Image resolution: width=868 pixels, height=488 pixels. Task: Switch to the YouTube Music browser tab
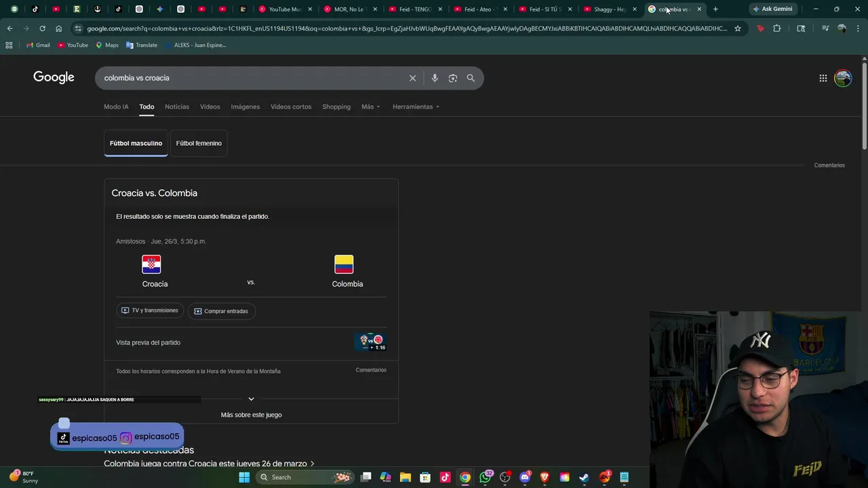(285, 9)
